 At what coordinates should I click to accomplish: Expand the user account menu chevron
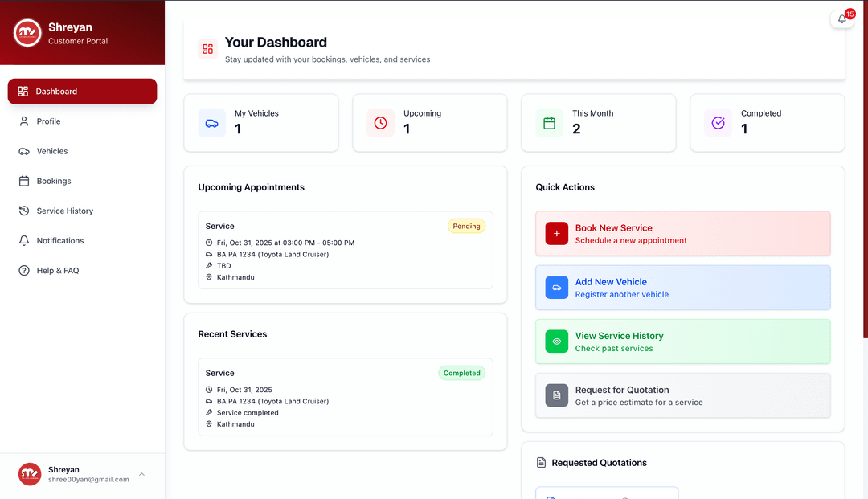coord(141,474)
